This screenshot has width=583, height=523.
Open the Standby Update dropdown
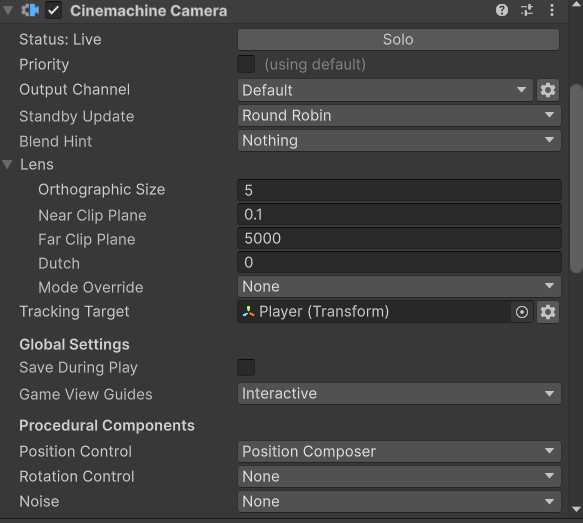pyautogui.click(x=399, y=115)
